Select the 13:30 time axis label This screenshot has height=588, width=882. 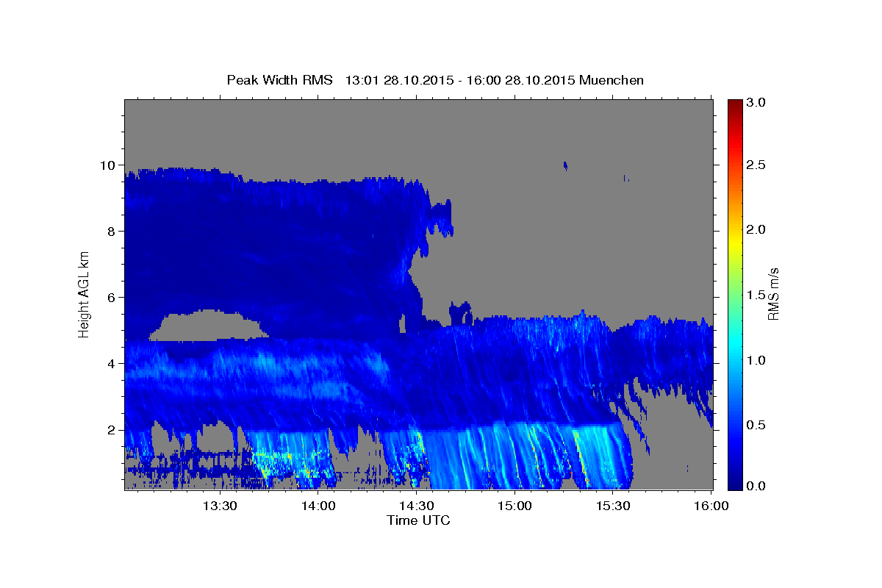(220, 506)
